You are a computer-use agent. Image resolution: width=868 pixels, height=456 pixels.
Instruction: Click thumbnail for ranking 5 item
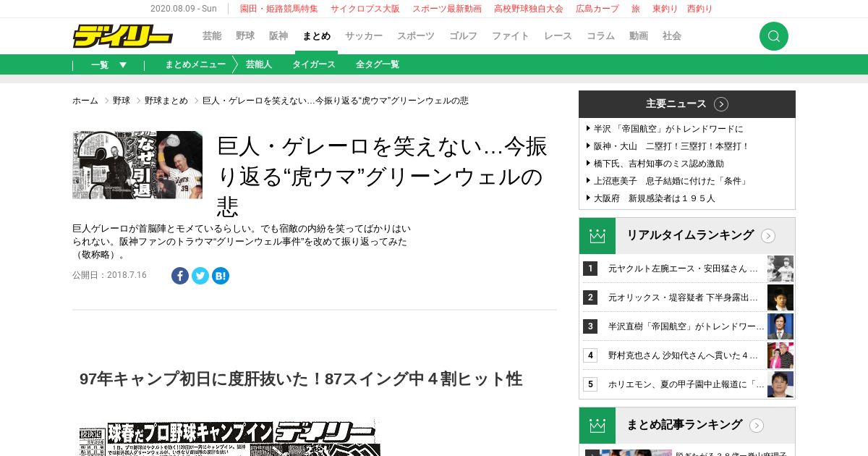point(780,384)
